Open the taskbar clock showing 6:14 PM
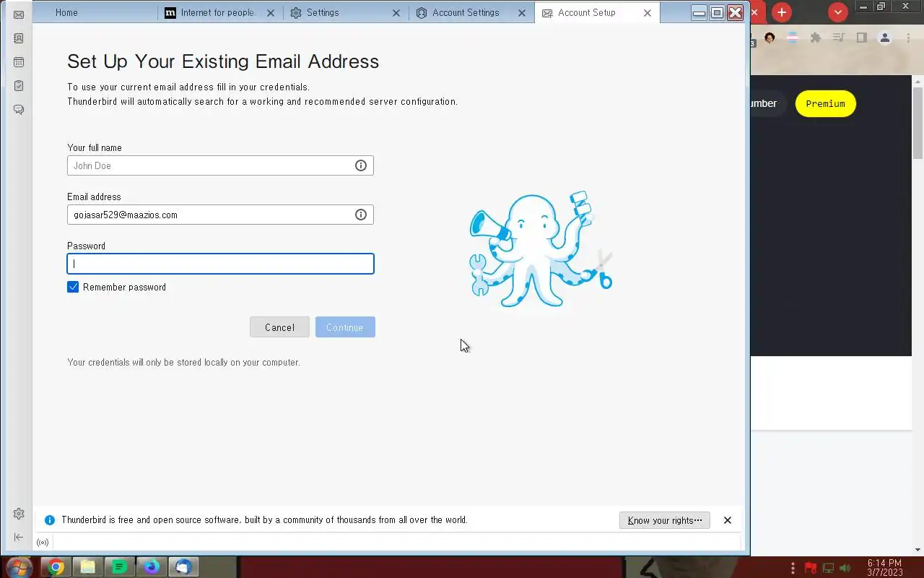The height and width of the screenshot is (578, 924). coord(885,568)
